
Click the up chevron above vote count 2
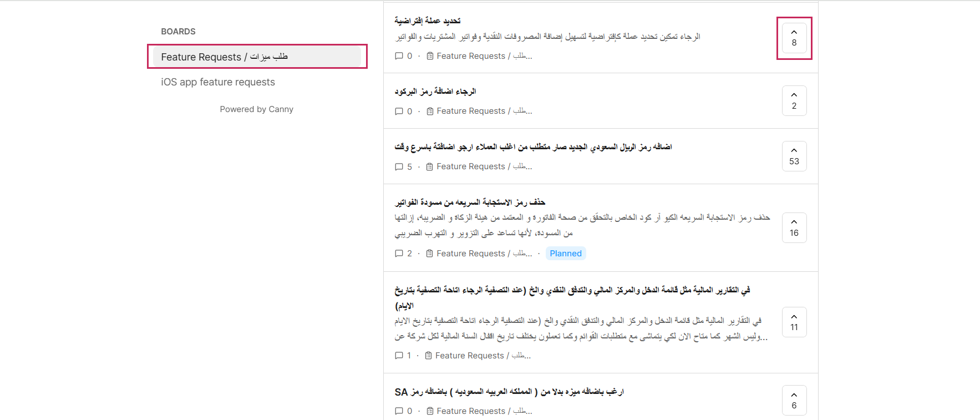pyautogui.click(x=794, y=95)
